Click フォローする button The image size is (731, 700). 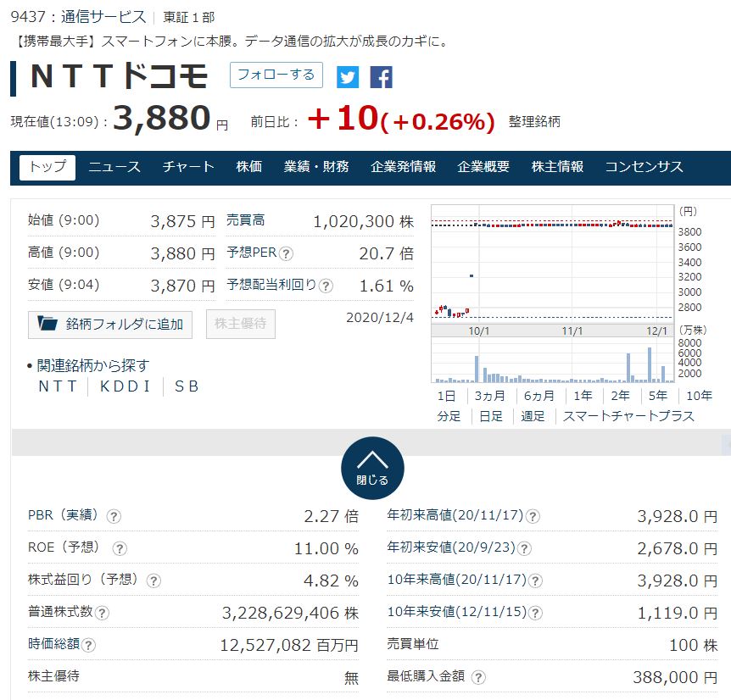pos(276,75)
